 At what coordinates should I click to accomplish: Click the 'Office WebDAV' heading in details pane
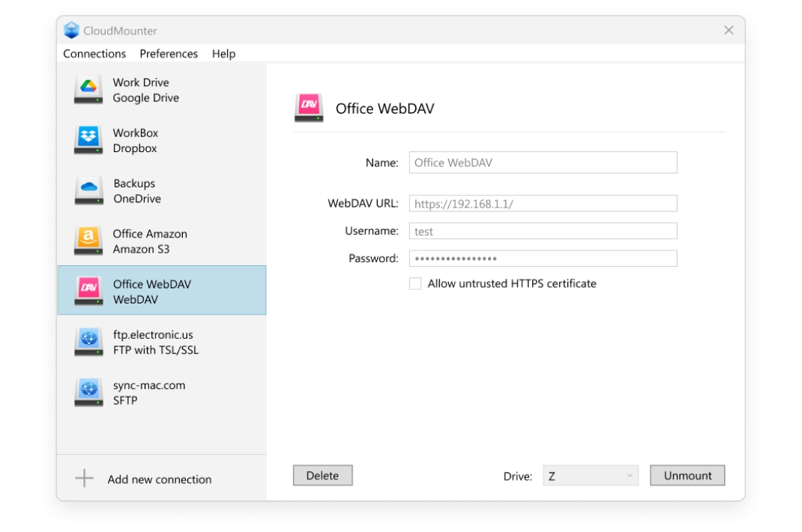[x=385, y=109]
